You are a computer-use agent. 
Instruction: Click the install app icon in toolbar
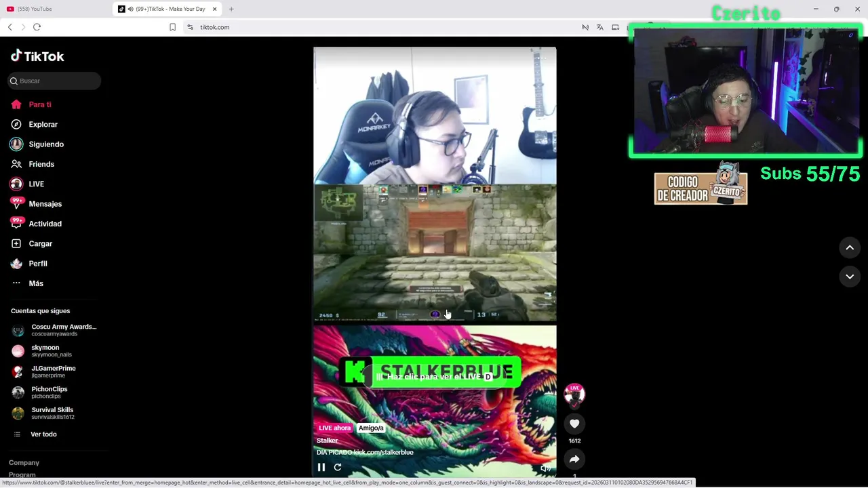pos(615,27)
